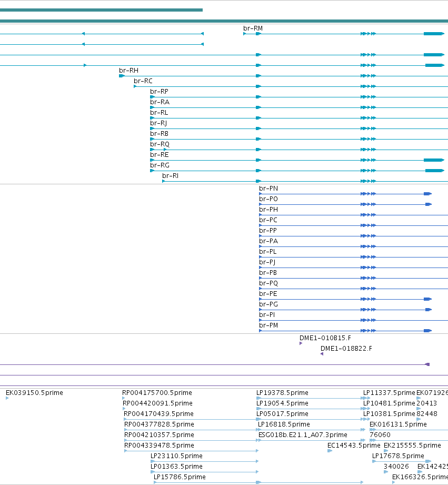
Task: Select the br-PO protein label
Action: [268, 199]
